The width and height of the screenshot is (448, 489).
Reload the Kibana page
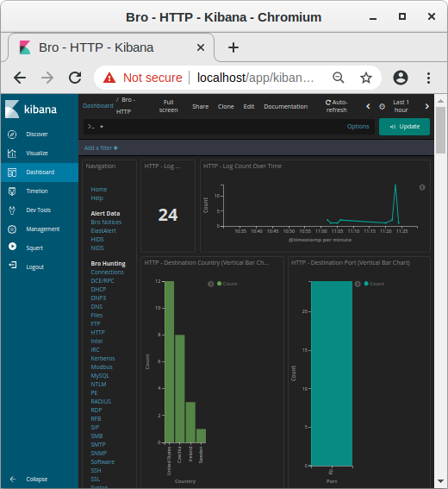click(75, 78)
